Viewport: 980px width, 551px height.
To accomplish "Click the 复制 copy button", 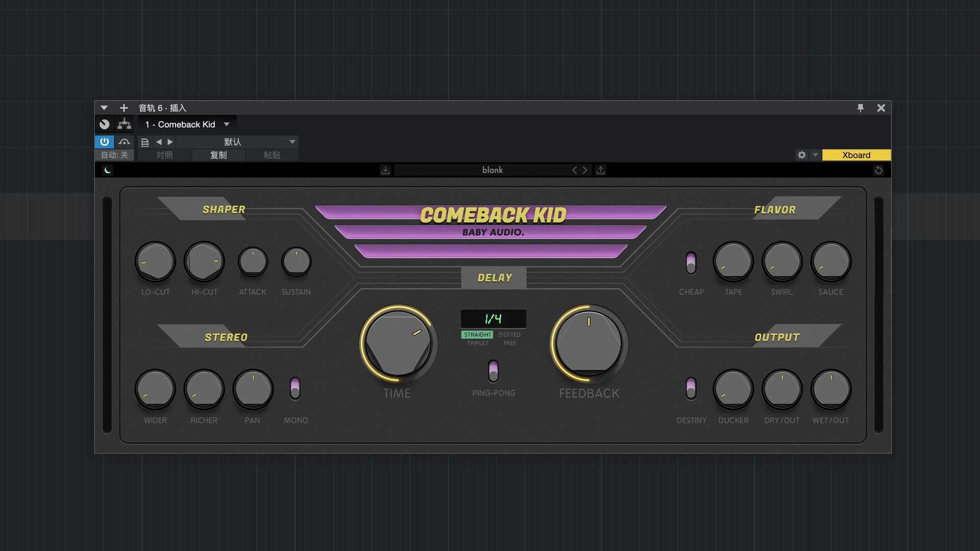I will [x=218, y=155].
